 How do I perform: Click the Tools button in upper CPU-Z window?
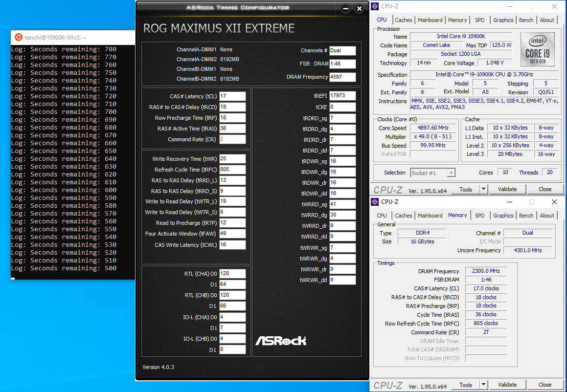465,189
